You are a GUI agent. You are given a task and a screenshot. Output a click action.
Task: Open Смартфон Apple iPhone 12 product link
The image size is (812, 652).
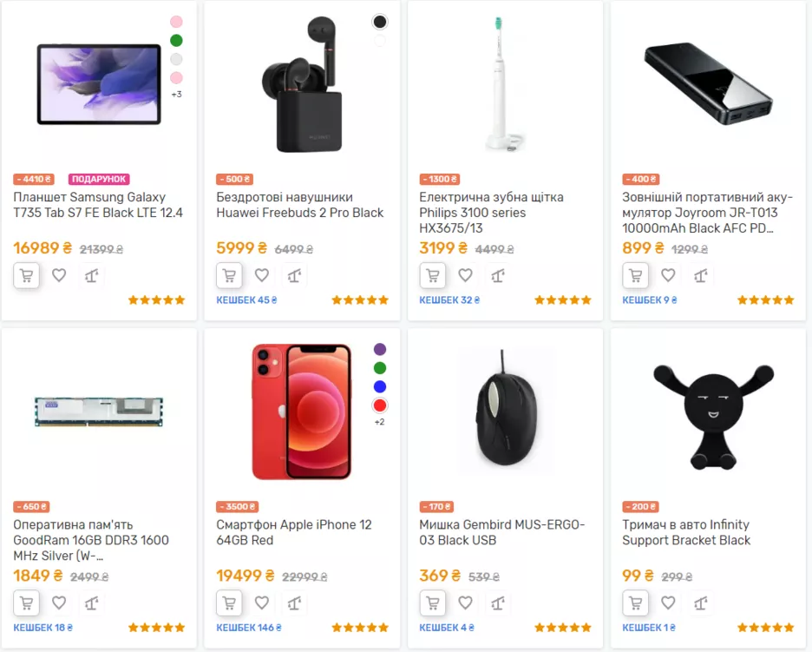pyautogui.click(x=293, y=532)
